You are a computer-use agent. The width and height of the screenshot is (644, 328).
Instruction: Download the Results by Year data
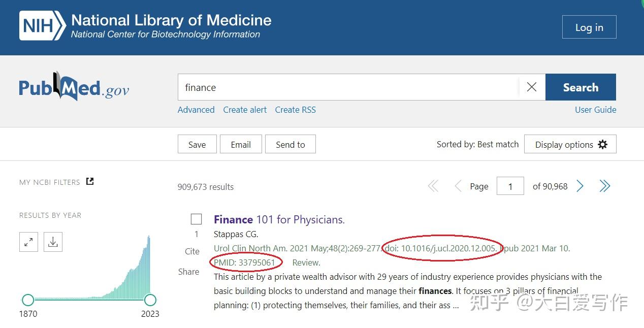pos(53,242)
